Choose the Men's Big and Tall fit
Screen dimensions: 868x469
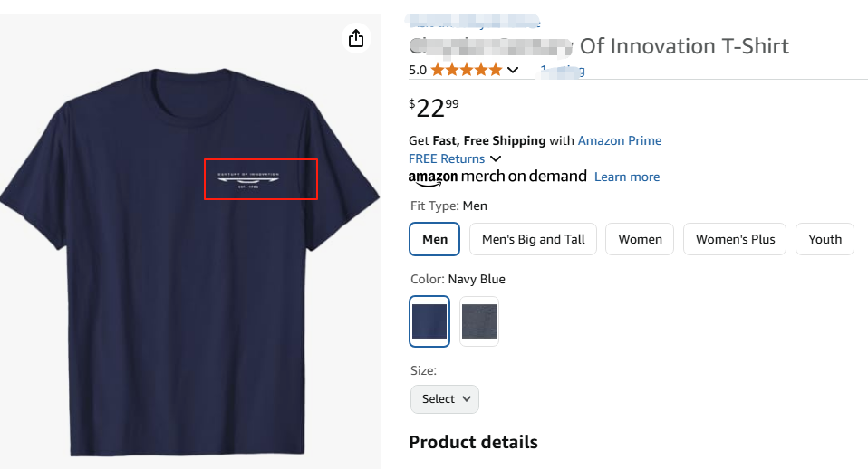tap(533, 239)
